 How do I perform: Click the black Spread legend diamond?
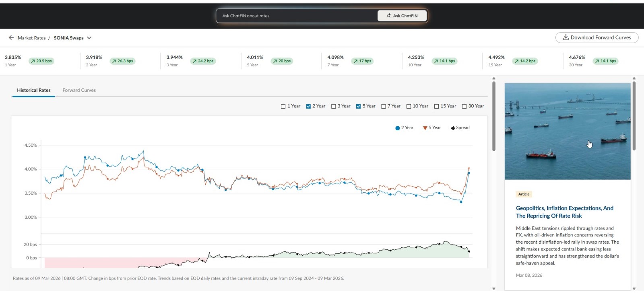point(452,128)
